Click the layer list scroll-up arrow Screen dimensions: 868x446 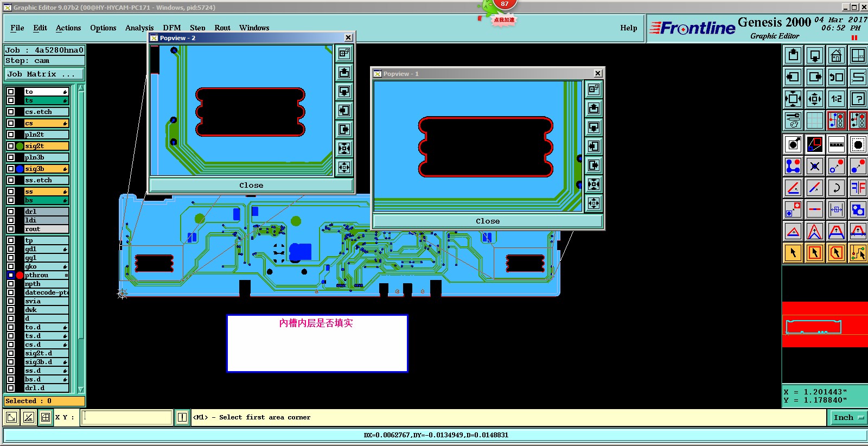click(81, 88)
